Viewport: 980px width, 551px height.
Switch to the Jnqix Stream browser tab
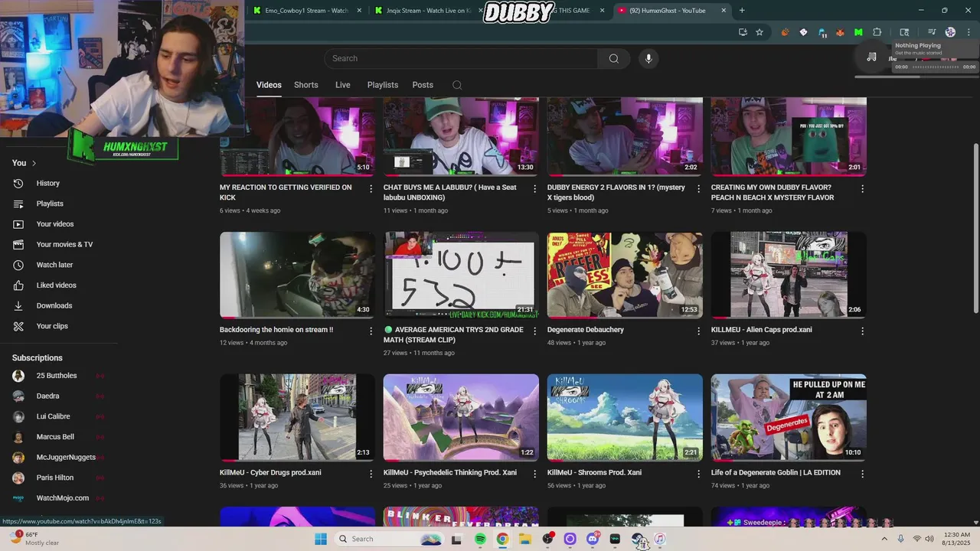pyautogui.click(x=429, y=11)
